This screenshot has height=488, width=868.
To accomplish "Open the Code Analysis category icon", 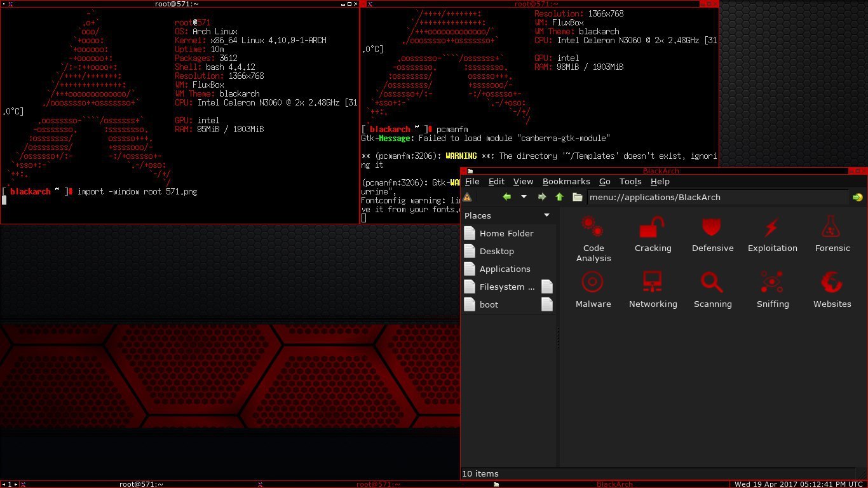I will pos(593,226).
